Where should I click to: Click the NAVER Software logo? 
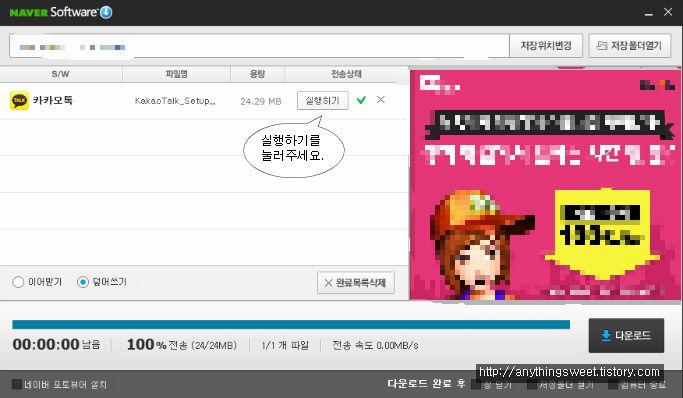coord(61,12)
